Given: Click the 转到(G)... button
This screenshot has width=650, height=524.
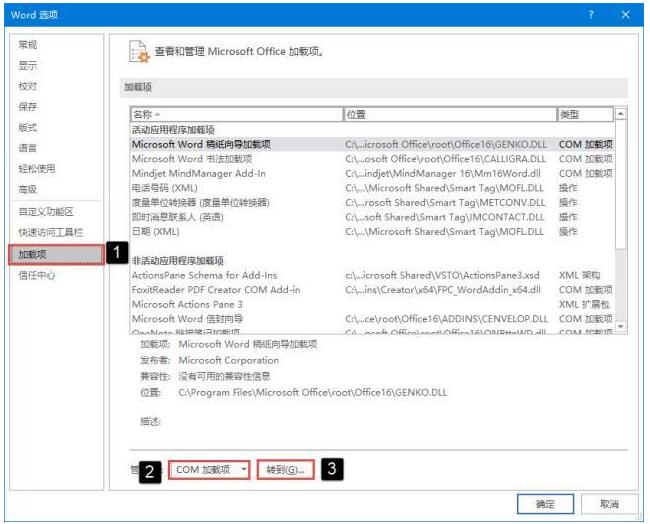Looking at the screenshot, I should point(286,469).
